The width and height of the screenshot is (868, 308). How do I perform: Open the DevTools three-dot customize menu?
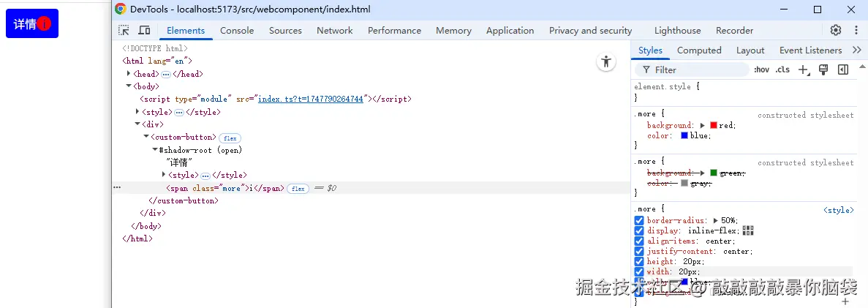pyautogui.click(x=856, y=30)
